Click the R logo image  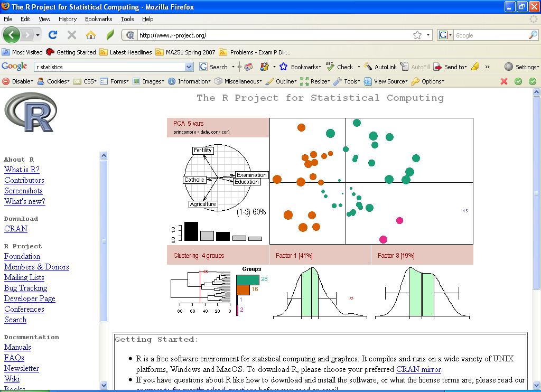30,113
